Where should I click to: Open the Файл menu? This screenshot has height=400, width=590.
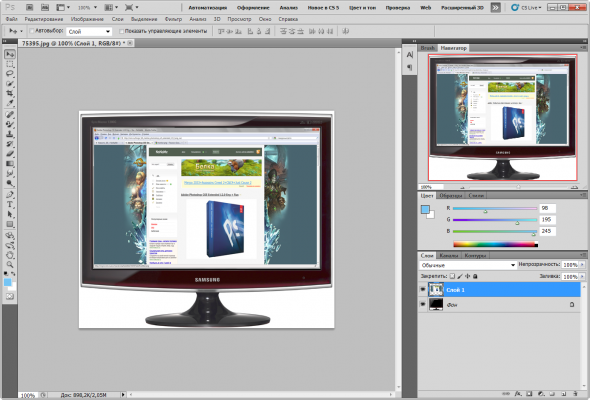coord(11,19)
